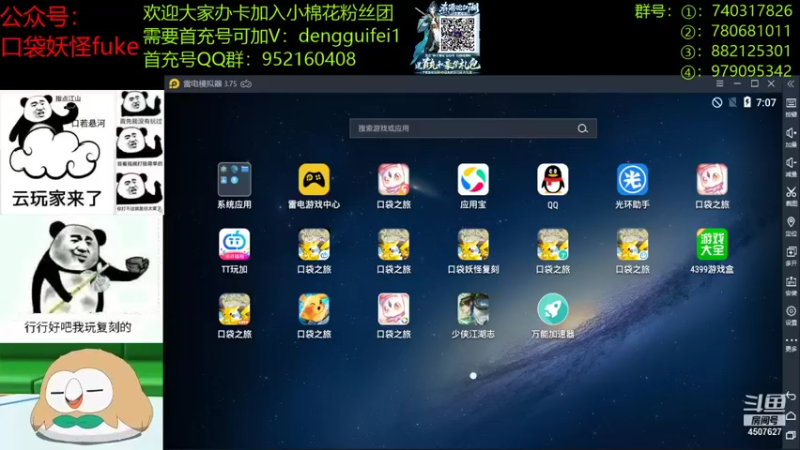The height and width of the screenshot is (450, 800).
Task: Take a screenshot with 截图 scissors
Action: 791,196
